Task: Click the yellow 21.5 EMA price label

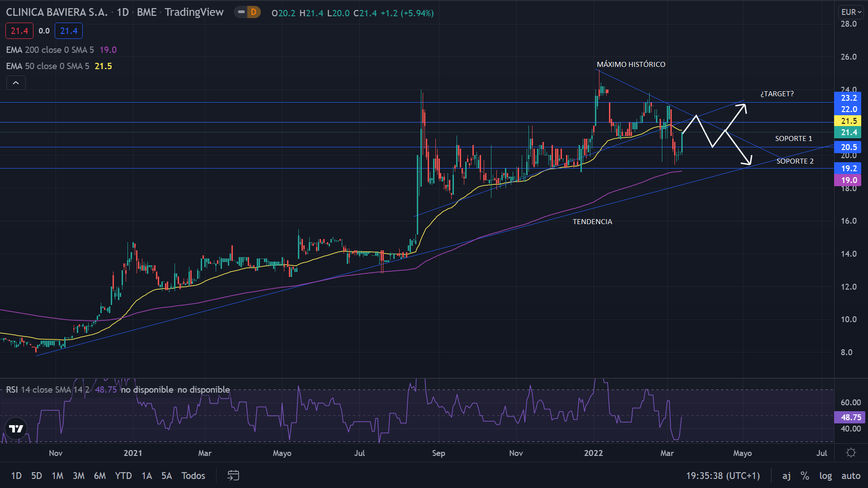Action: click(x=848, y=121)
